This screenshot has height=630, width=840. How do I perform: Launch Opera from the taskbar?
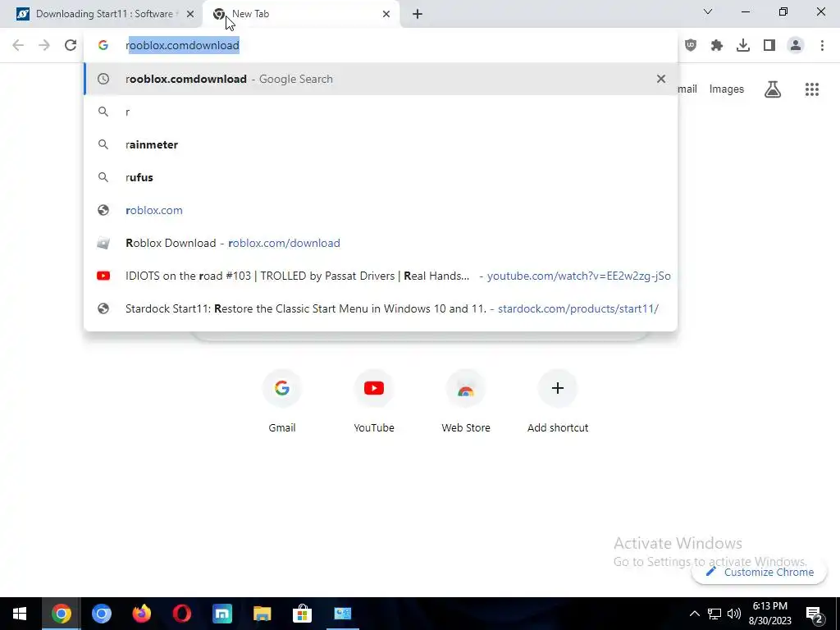181,614
